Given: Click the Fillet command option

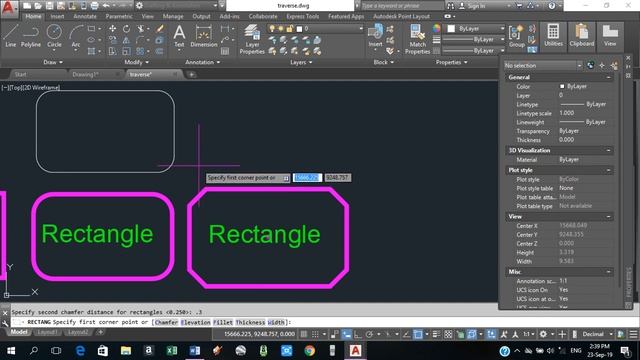Looking at the screenshot, I should point(223,322).
